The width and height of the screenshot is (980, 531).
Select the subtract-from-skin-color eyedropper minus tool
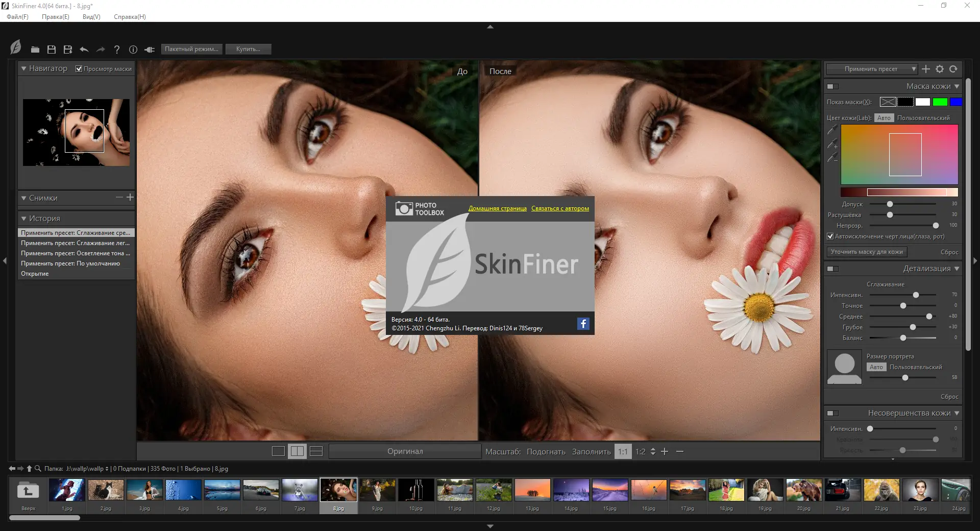pyautogui.click(x=832, y=157)
